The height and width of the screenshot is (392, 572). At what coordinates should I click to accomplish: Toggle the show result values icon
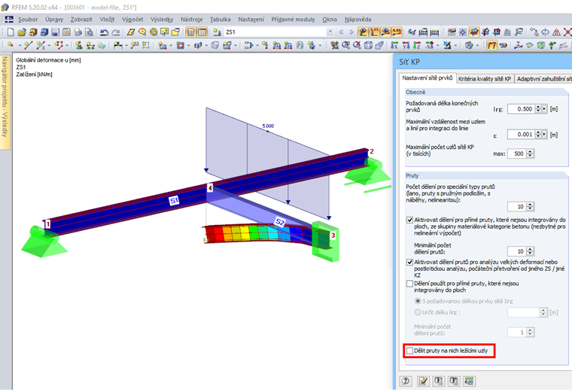(397, 32)
